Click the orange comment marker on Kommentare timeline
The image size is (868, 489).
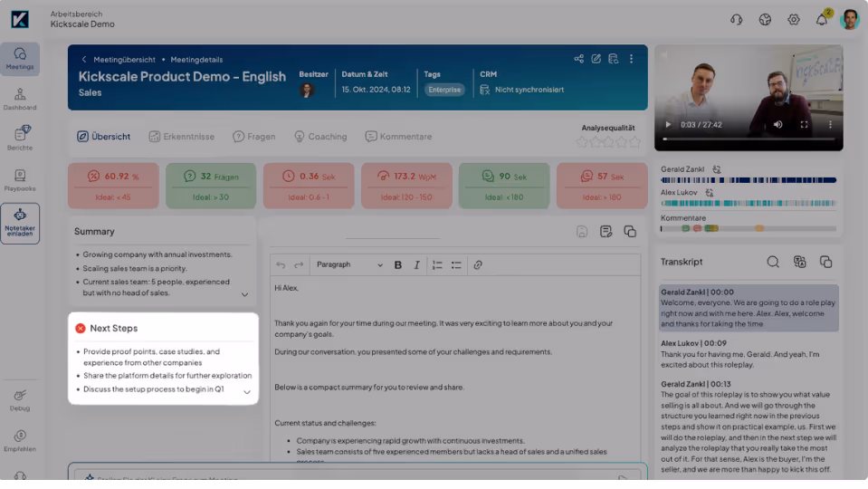pos(759,228)
